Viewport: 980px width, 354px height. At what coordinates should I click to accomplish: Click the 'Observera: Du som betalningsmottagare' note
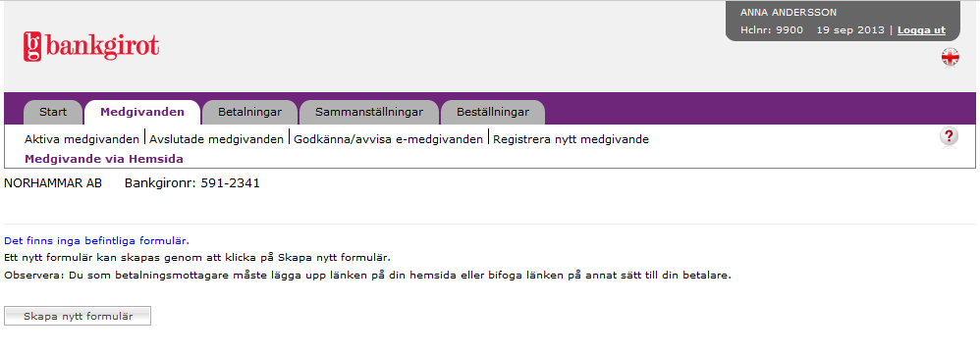tap(367, 275)
